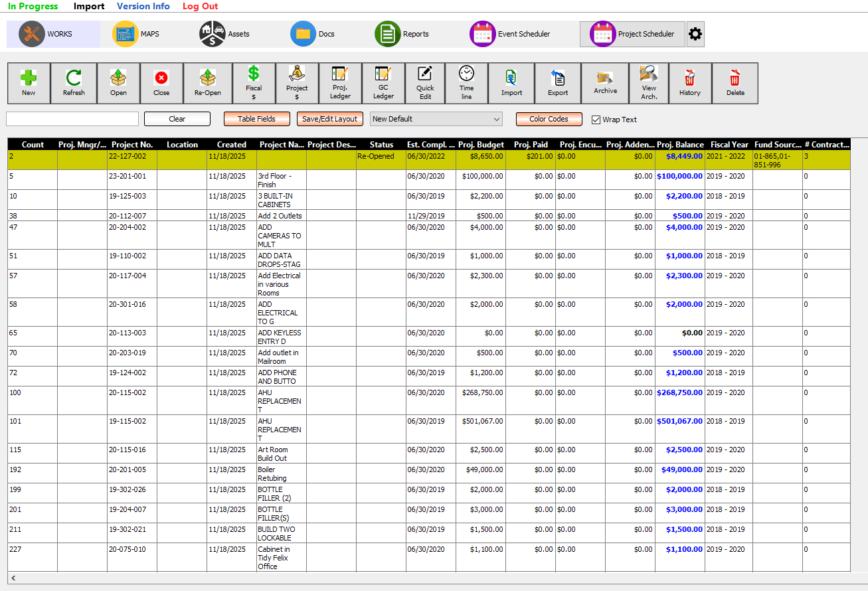Open the Table Fields dialog
This screenshot has width=868, height=591.
coord(257,119)
